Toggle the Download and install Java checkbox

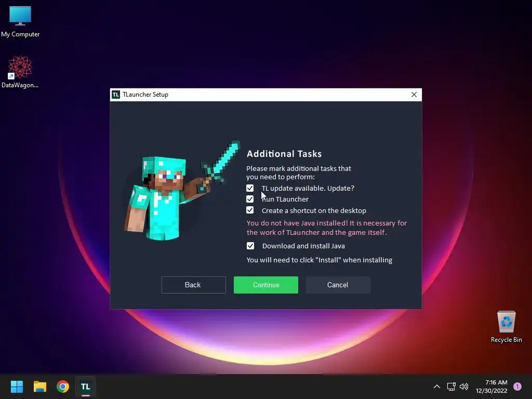click(x=250, y=246)
